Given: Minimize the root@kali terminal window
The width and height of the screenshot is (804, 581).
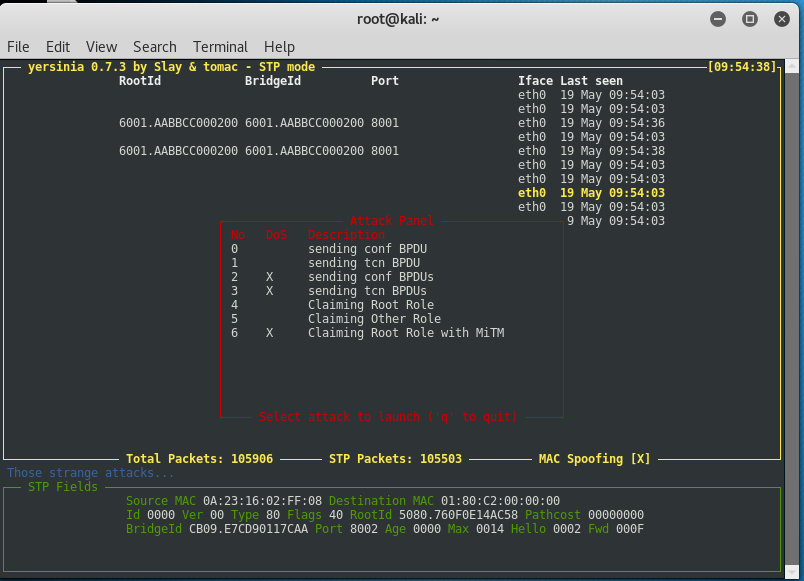Looking at the screenshot, I should 718,19.
